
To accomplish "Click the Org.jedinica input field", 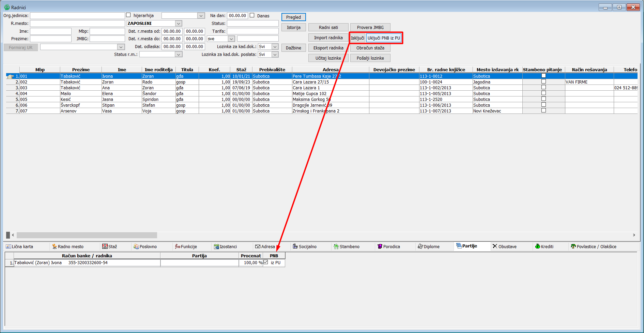I will pos(77,16).
